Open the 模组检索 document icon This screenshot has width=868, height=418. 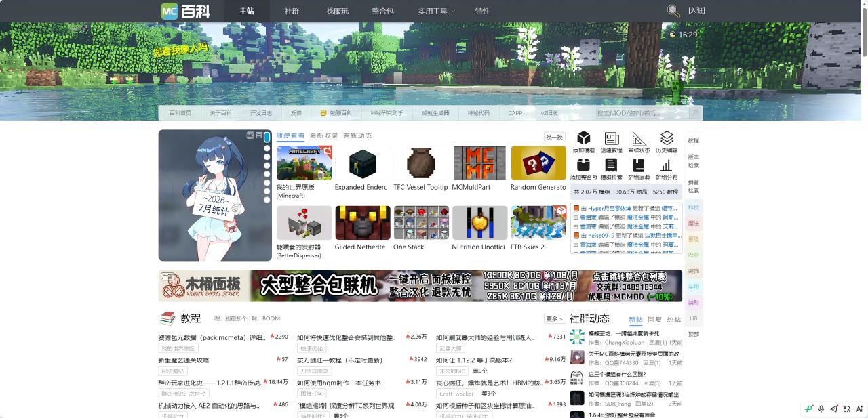point(611,165)
